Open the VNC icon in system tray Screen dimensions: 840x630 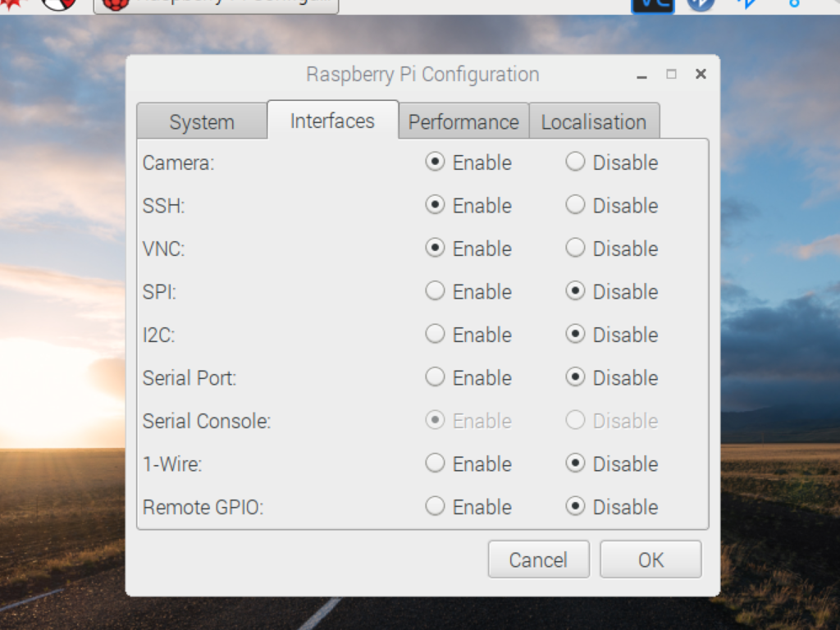pos(652,5)
